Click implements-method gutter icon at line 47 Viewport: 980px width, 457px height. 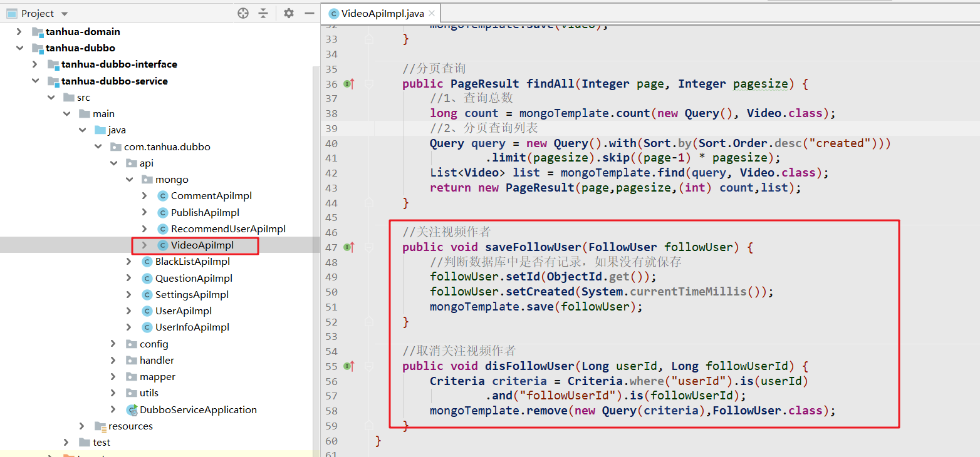click(x=349, y=247)
